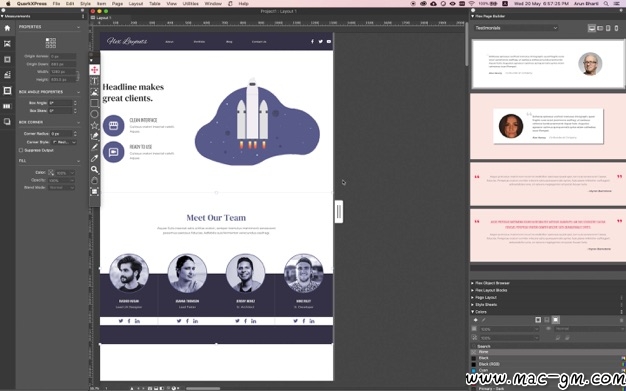Open the Item menu

pyautogui.click(x=101, y=4)
